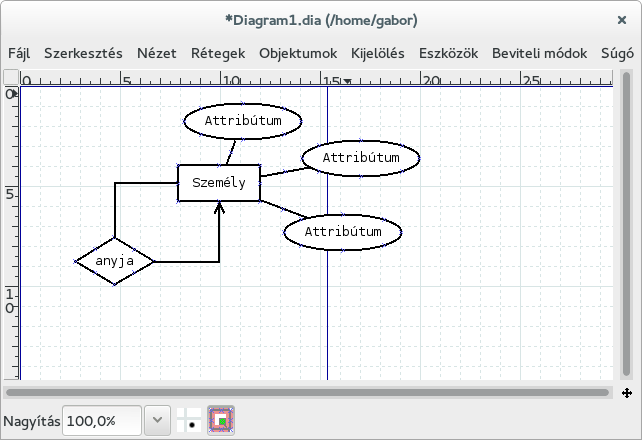Toggle object snapping button
The image size is (642, 440).
pyautogui.click(x=221, y=421)
